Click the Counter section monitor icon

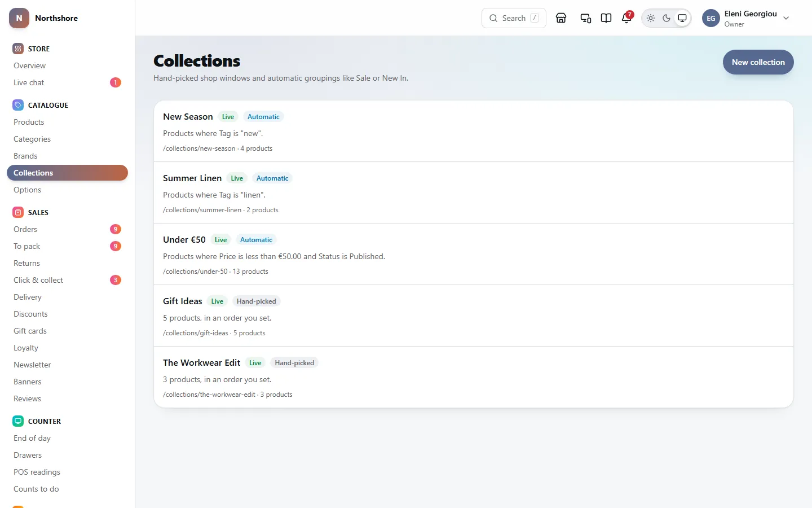(18, 421)
